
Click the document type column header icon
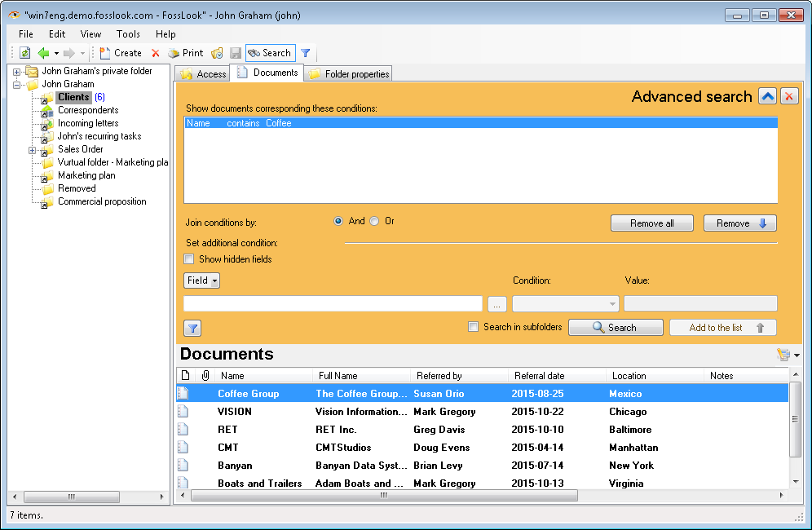point(185,376)
